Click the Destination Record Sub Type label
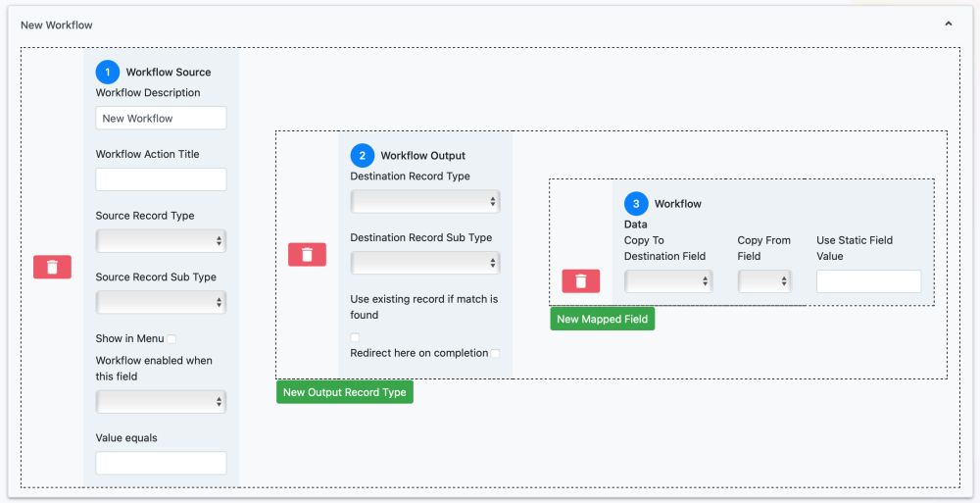 click(x=420, y=237)
